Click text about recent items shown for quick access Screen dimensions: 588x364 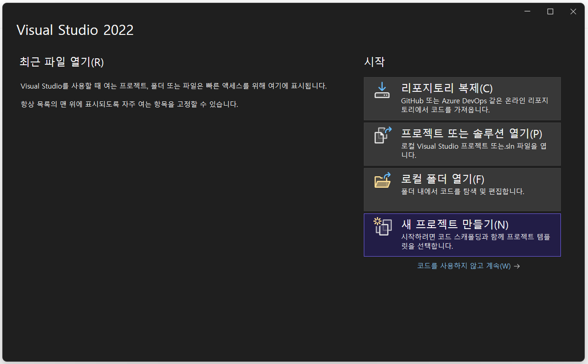(174, 86)
